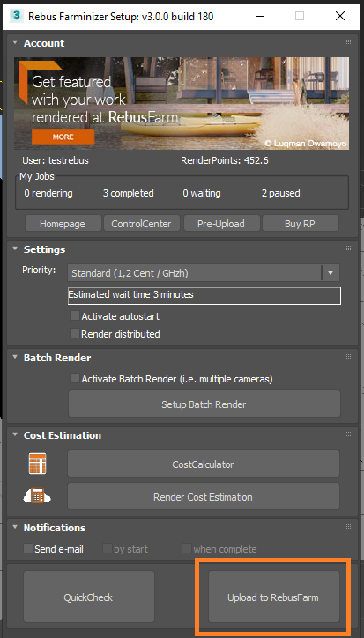Click the grip handle icon of Cost Estimation panel

(x=348, y=434)
